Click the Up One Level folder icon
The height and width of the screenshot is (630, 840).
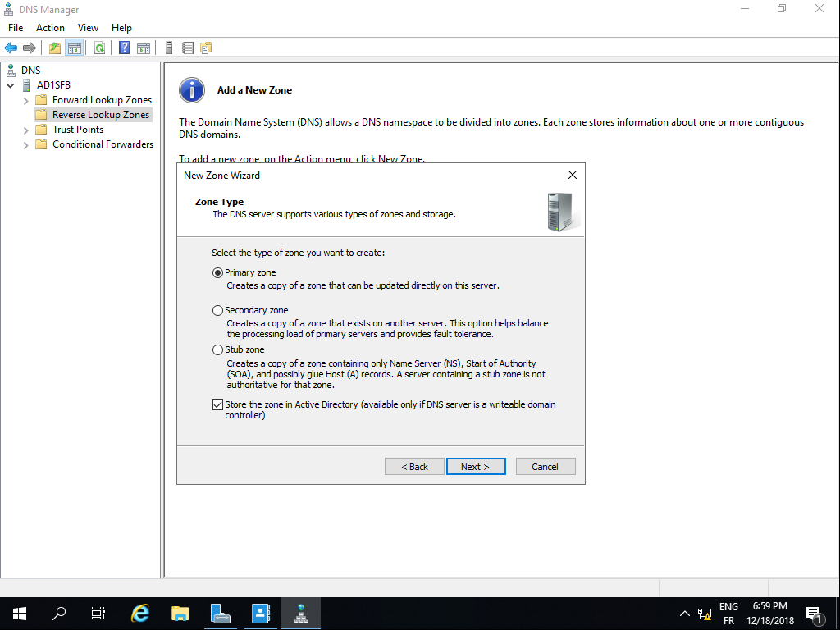55,48
